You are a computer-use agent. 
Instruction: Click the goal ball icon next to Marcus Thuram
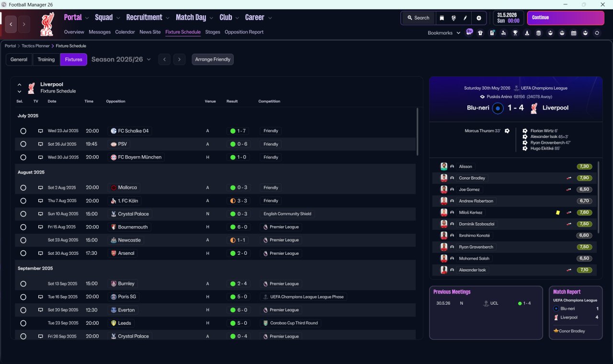click(507, 131)
